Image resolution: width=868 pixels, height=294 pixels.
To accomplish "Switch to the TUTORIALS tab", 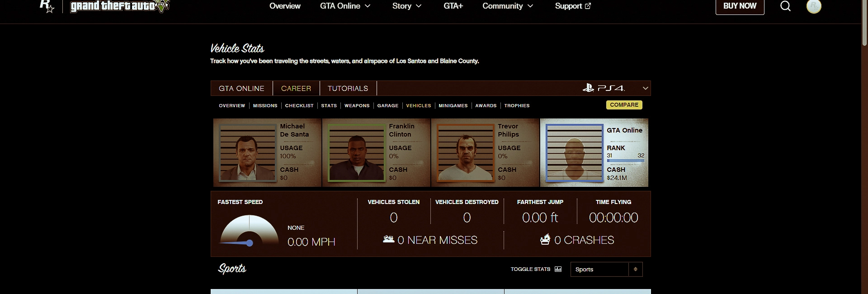I will [x=348, y=88].
